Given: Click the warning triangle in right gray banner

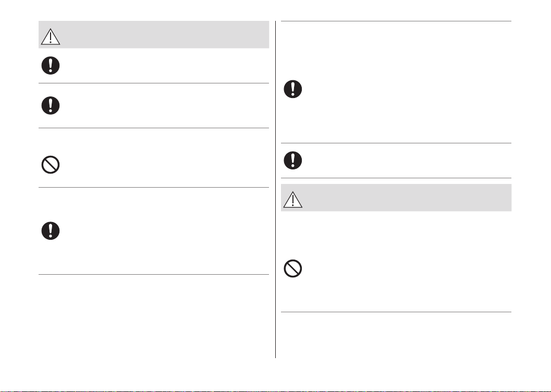Looking at the screenshot, I should 293,200.
